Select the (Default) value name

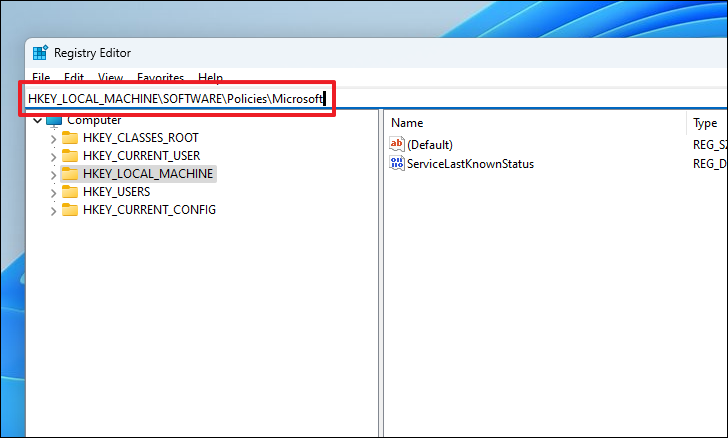[430, 145]
